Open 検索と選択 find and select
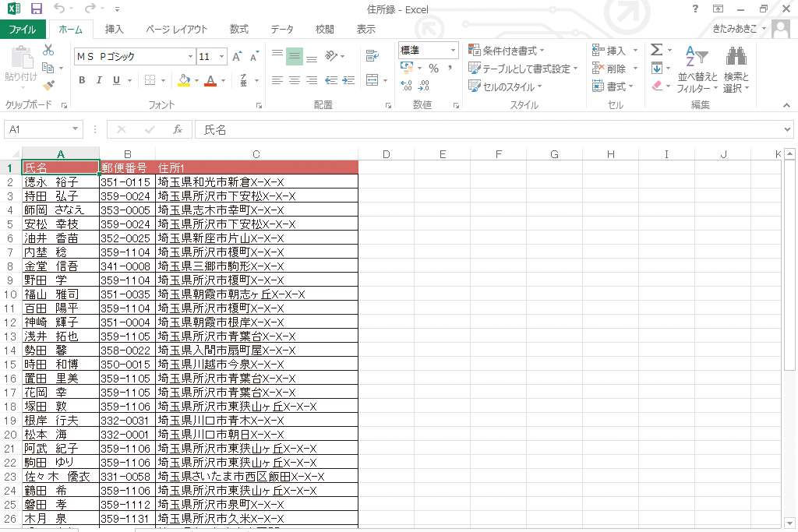This screenshot has height=532, width=798. pyautogui.click(x=736, y=69)
